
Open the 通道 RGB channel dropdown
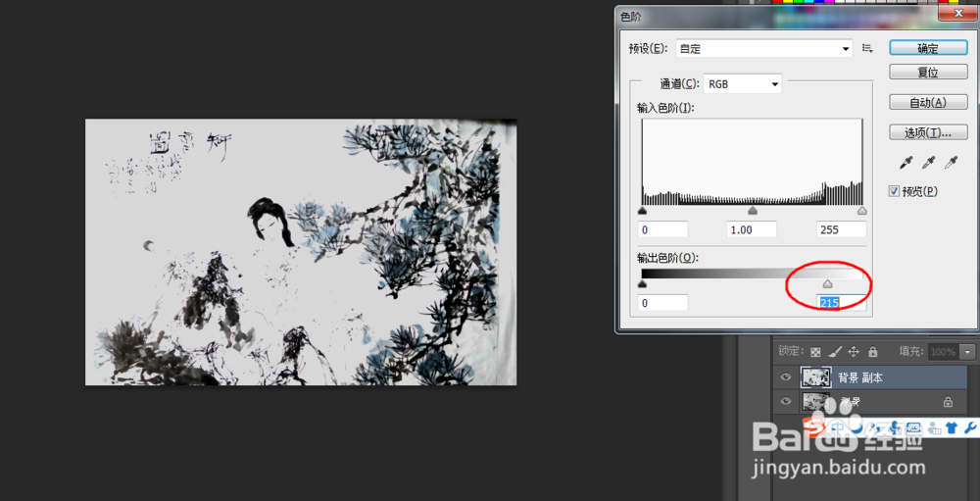click(x=743, y=83)
